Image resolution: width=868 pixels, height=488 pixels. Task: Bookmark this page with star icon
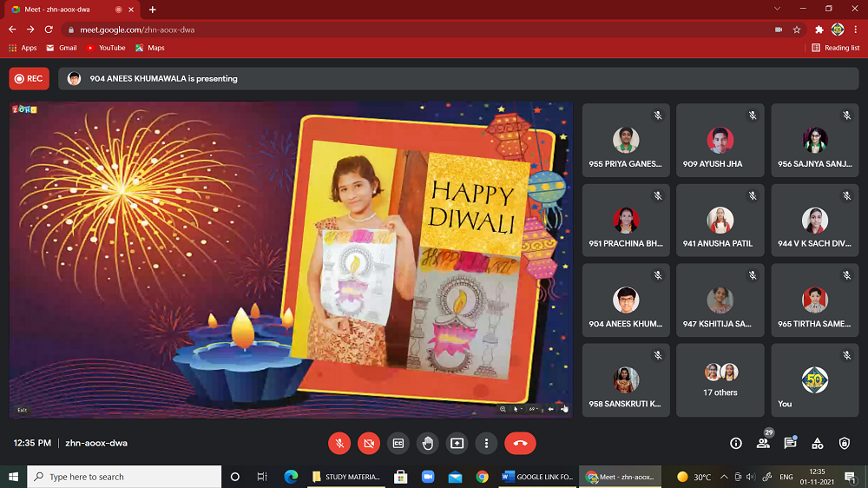(797, 29)
